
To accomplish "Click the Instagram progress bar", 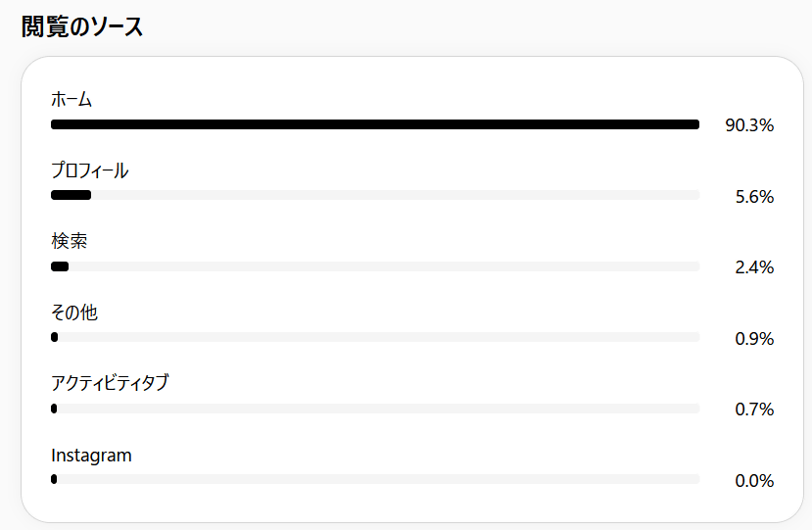I will point(375,479).
